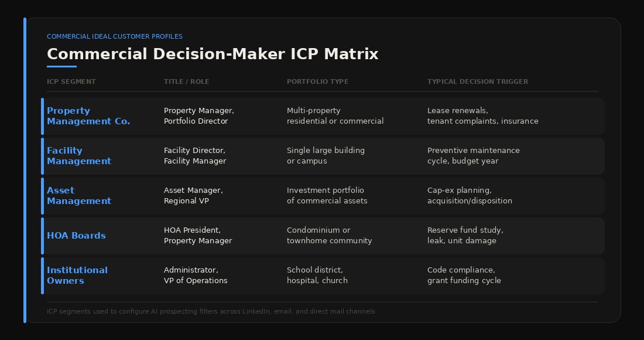This screenshot has height=340, width=644.
Task: Click the "Lease renewals, tenant complaints, insurance" cell
Action: click(x=482, y=116)
